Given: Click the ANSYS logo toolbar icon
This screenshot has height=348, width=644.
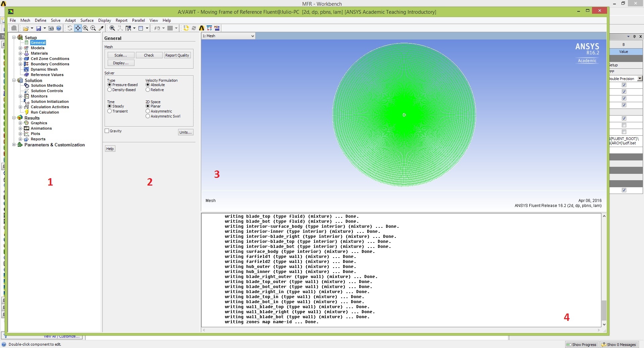Looking at the screenshot, I should pyautogui.click(x=202, y=28).
